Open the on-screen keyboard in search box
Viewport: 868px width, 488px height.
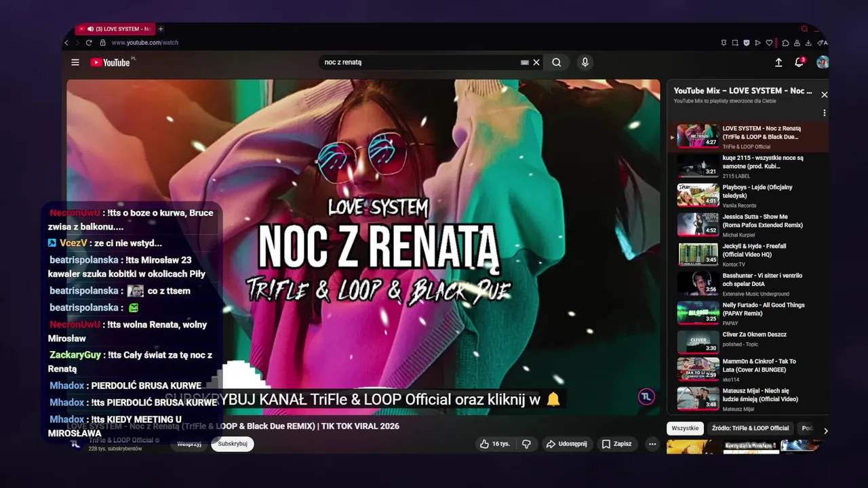(x=524, y=62)
